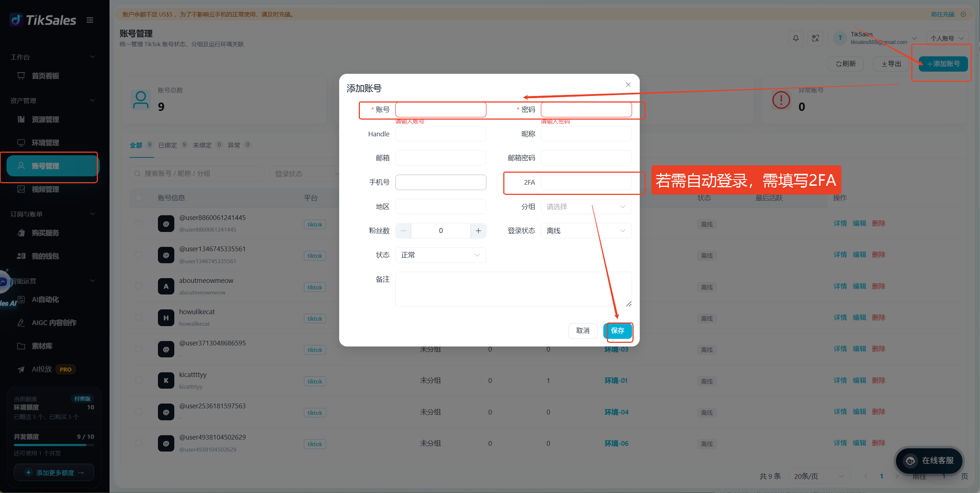
Task: Open the 状态 正常 dropdown
Action: pos(441,255)
